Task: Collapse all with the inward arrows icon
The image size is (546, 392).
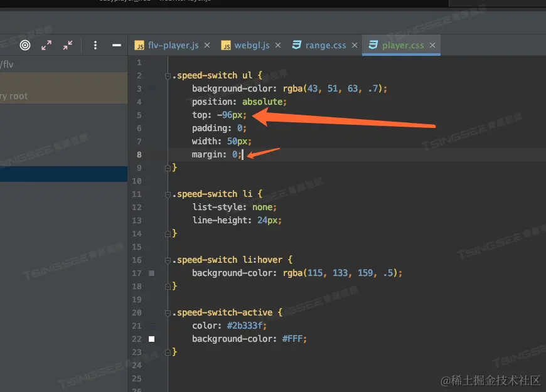Action: [x=68, y=45]
